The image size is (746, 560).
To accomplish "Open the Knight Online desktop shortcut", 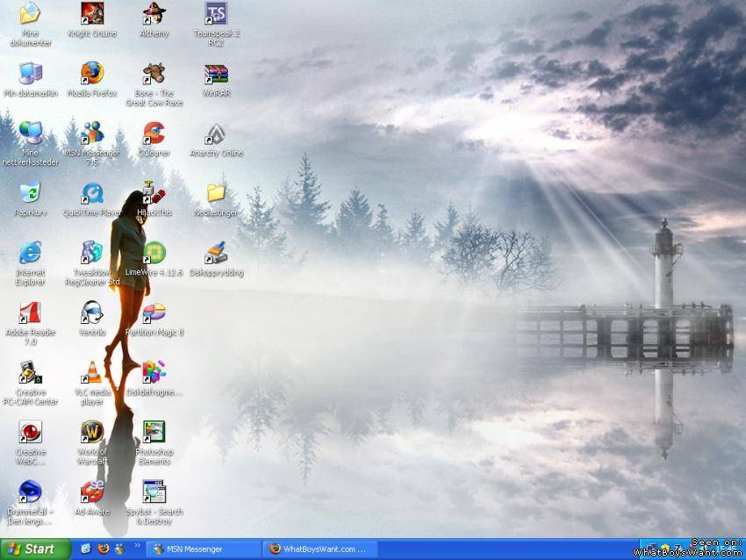I will 92,14.
